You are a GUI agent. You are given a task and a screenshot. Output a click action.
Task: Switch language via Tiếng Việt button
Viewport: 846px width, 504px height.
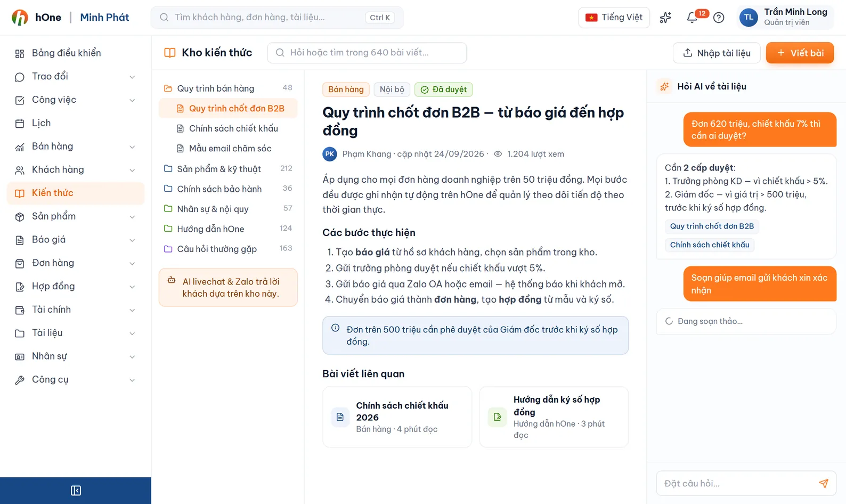614,18
